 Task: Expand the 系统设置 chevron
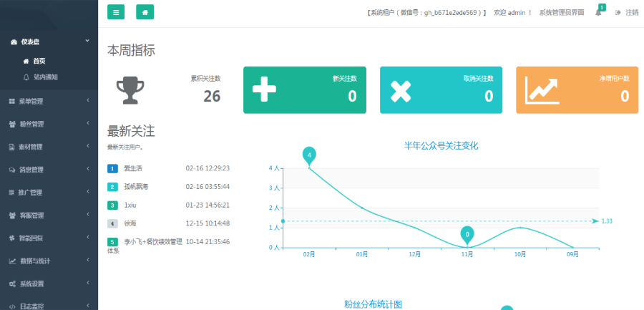point(88,284)
